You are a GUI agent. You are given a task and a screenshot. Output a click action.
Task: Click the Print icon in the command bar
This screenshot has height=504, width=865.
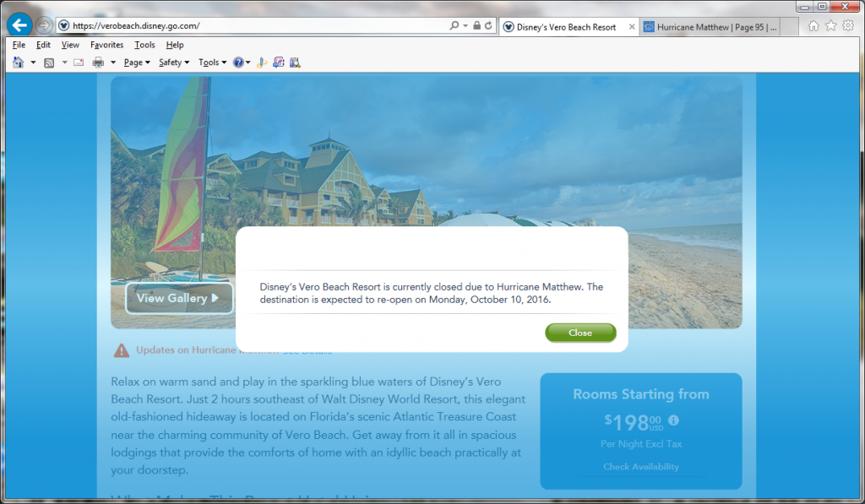(98, 62)
